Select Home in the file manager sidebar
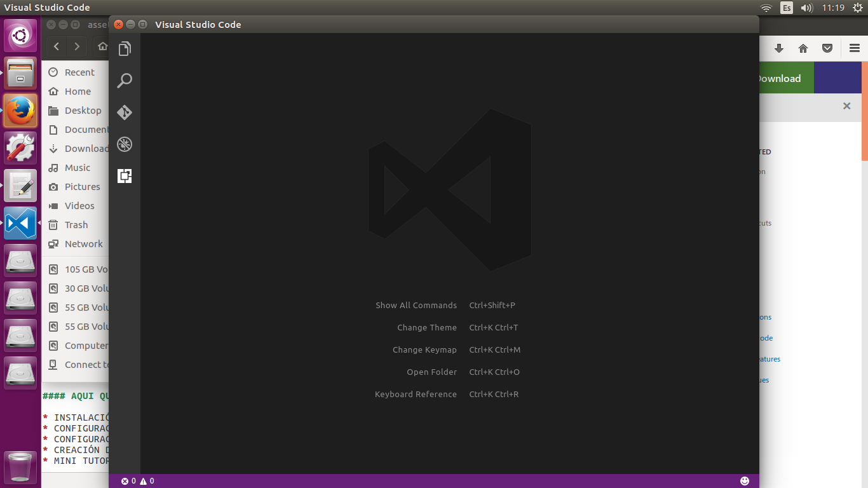The height and width of the screenshot is (488, 868). click(x=75, y=91)
